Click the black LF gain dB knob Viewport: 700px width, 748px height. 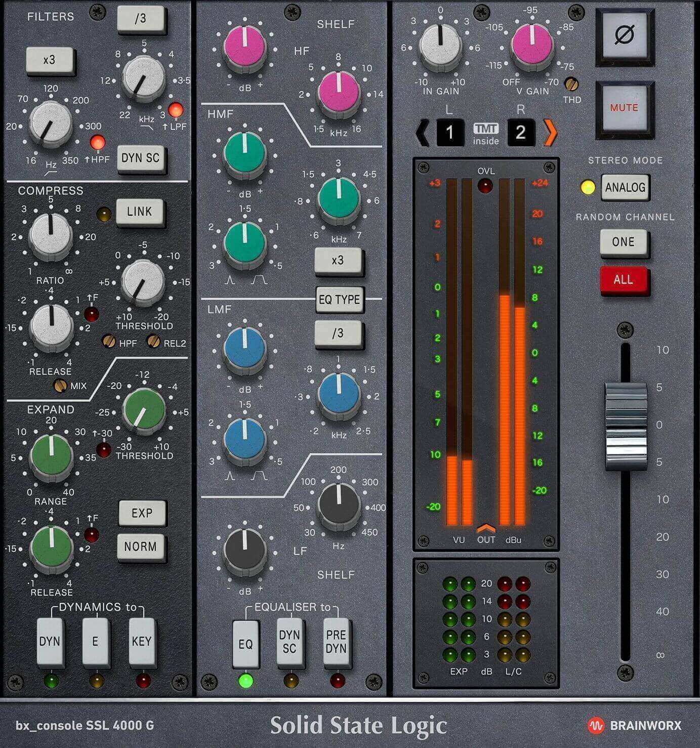[245, 552]
